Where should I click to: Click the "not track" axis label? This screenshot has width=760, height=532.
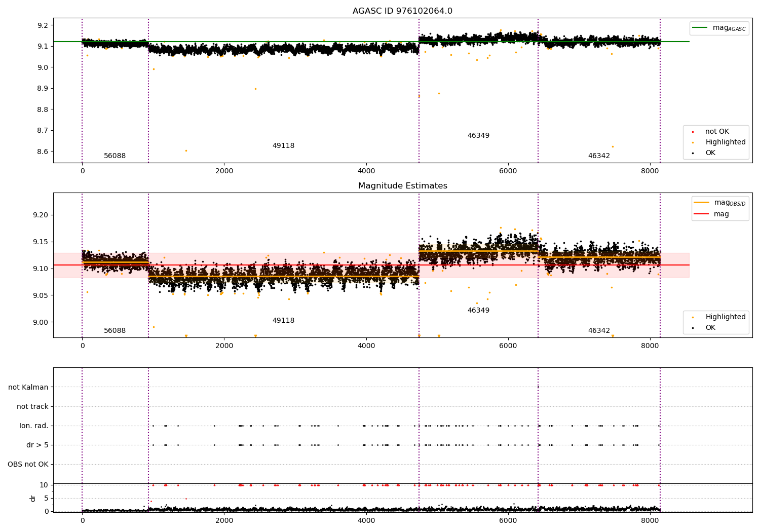32,407
